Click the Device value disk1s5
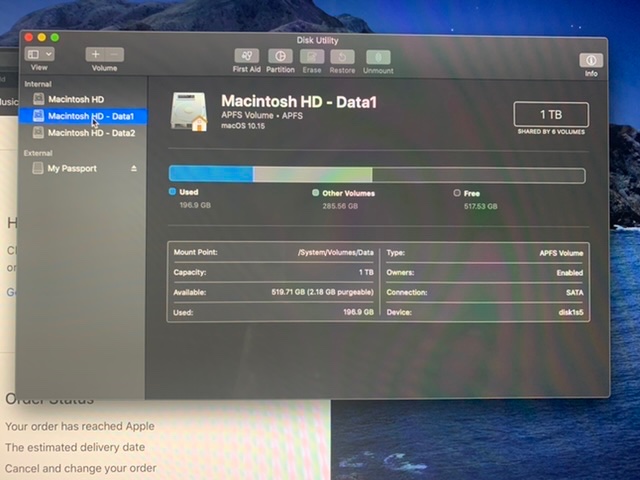This screenshot has width=640, height=480. [x=571, y=313]
